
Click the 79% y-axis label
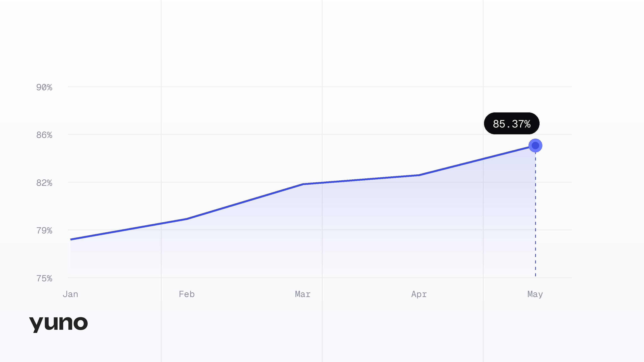(x=44, y=230)
